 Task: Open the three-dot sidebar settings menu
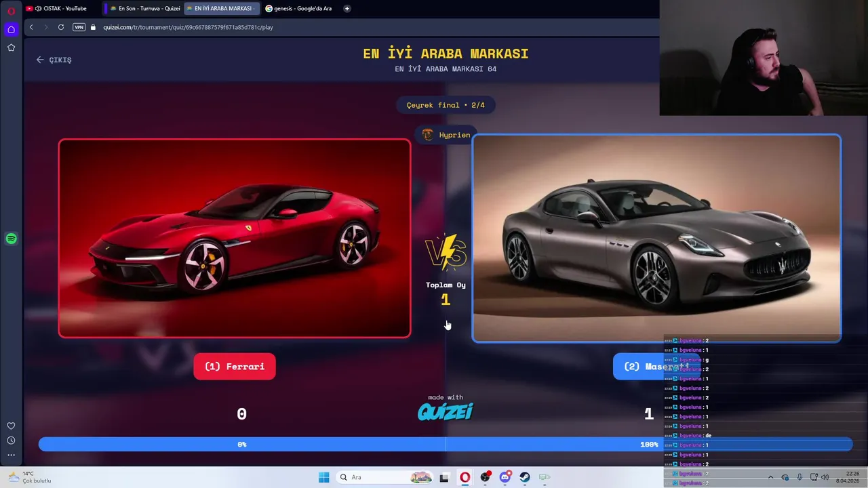[11, 455]
